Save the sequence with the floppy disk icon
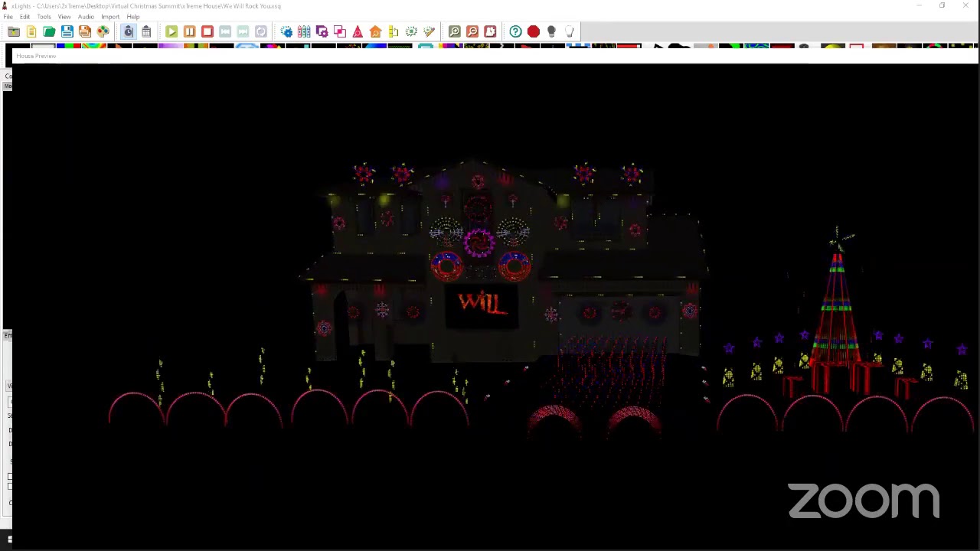 (x=67, y=31)
